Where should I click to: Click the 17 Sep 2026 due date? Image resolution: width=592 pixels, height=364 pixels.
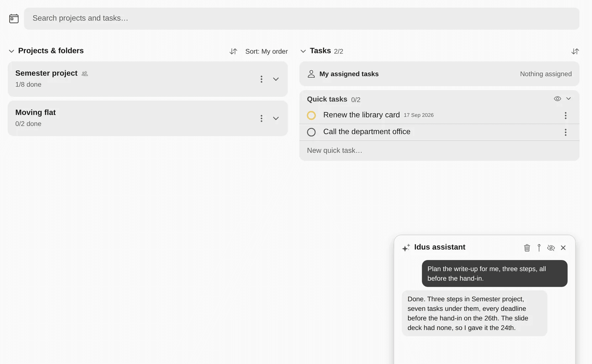418,115
